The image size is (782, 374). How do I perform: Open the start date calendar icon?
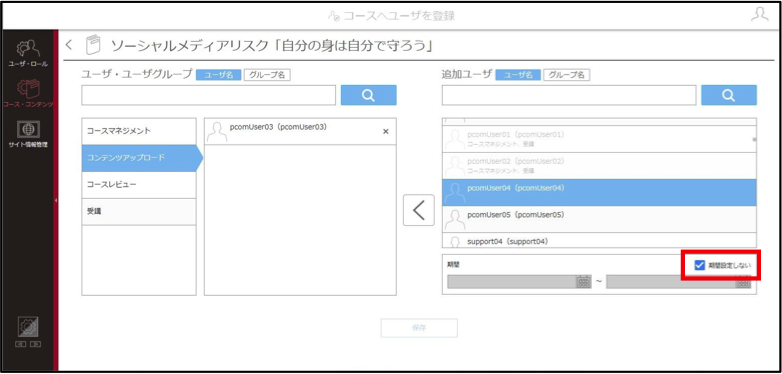click(583, 282)
